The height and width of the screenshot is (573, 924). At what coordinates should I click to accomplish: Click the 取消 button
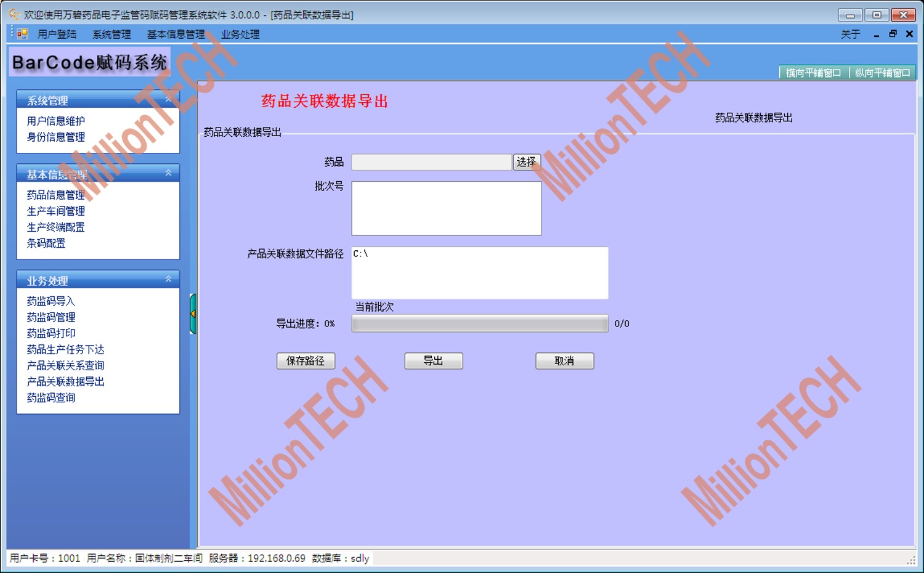coord(565,361)
